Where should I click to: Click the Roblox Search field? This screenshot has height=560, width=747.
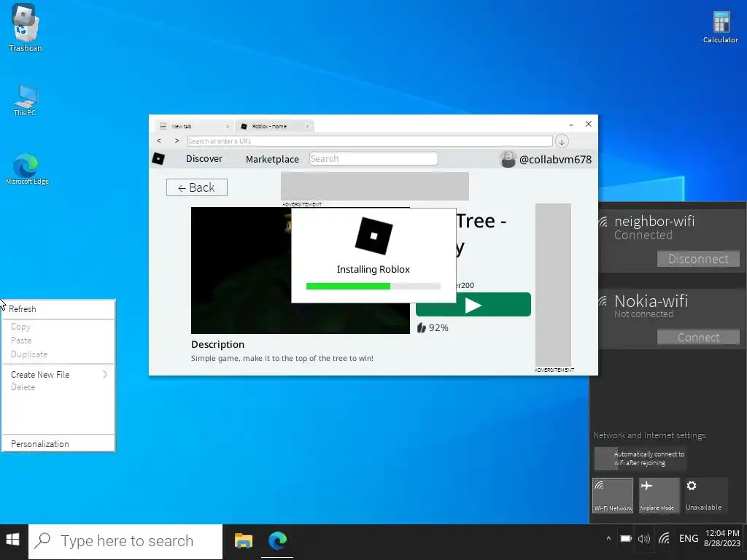coord(373,158)
